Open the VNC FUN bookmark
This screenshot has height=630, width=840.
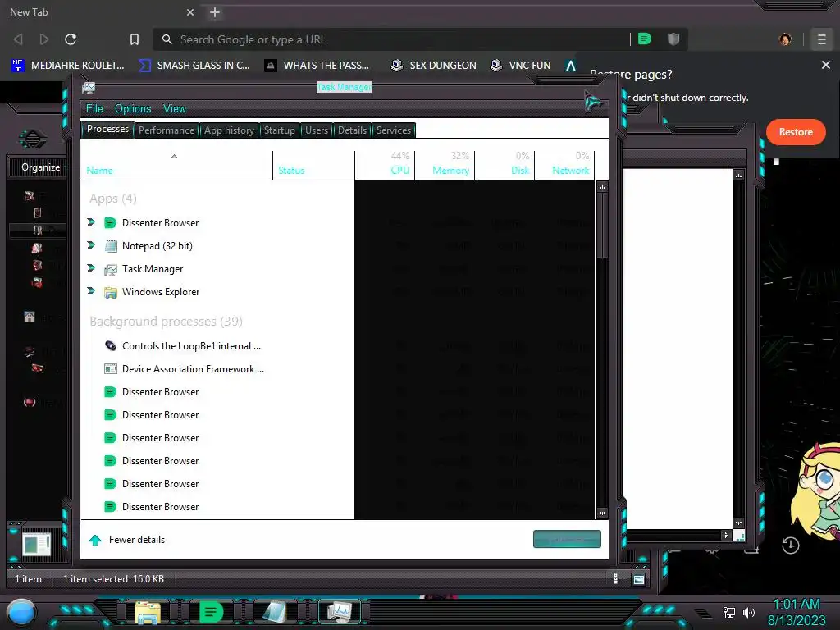(x=521, y=66)
